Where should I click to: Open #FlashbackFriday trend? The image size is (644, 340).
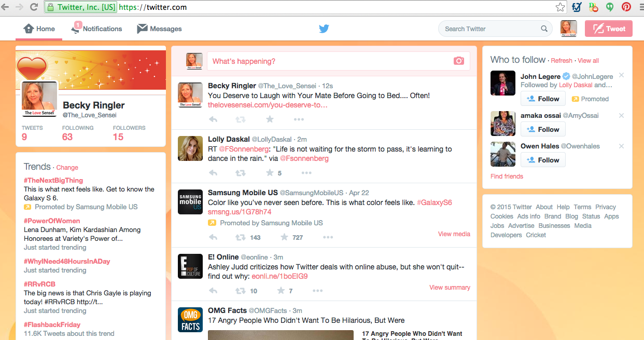point(52,324)
